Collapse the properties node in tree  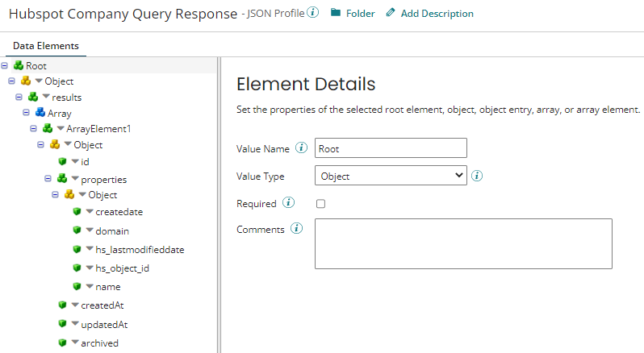click(x=48, y=179)
